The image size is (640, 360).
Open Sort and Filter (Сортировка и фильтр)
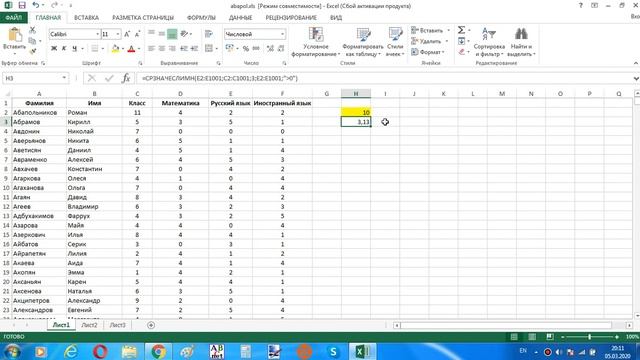[489, 42]
